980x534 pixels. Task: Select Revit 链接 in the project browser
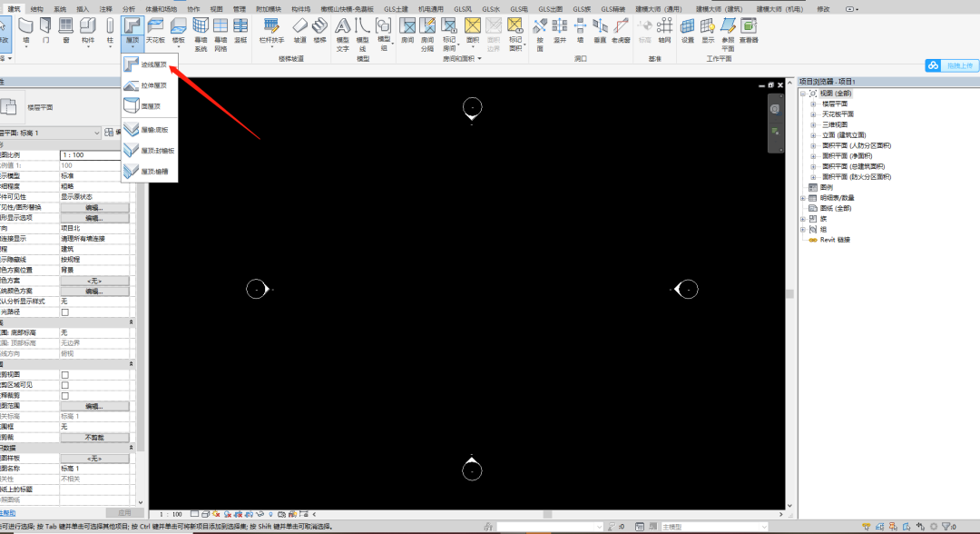(835, 240)
